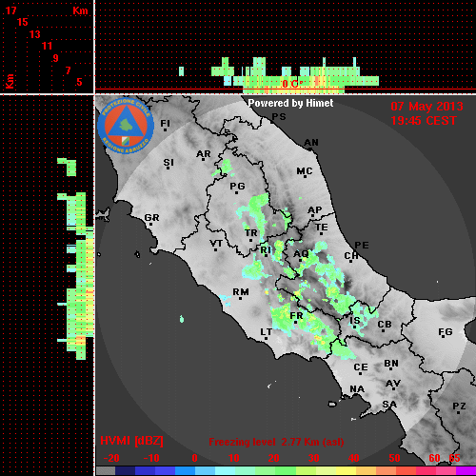
Task: Click the PG city label
Action: point(237,186)
